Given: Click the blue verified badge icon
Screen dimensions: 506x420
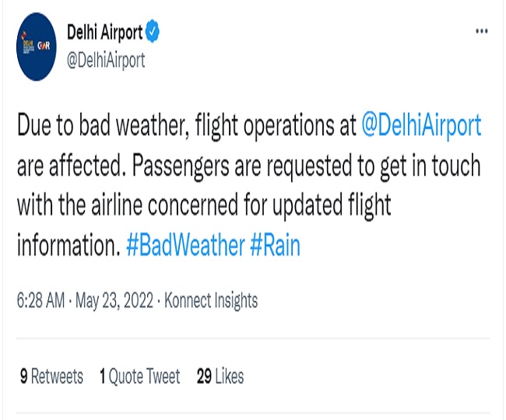Looking at the screenshot, I should coord(152,32).
